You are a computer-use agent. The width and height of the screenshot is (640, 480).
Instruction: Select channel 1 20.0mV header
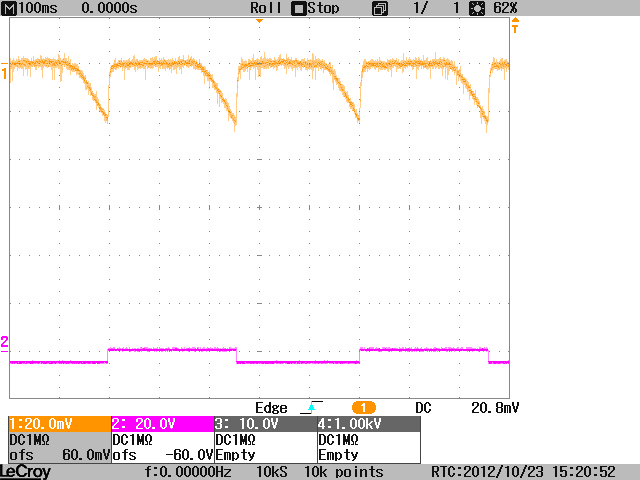pos(60,424)
